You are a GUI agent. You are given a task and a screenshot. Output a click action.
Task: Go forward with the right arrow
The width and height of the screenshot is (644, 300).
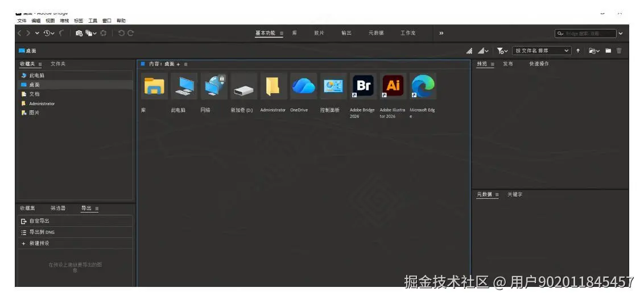pyautogui.click(x=28, y=34)
